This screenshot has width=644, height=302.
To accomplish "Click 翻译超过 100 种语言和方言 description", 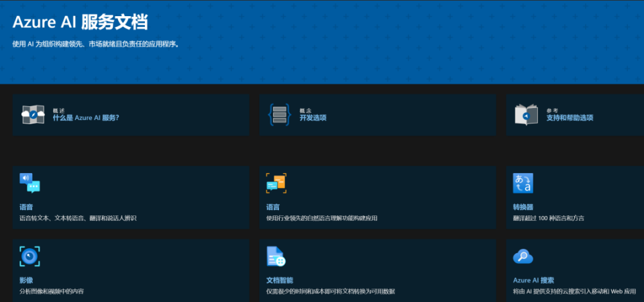I will [548, 218].
